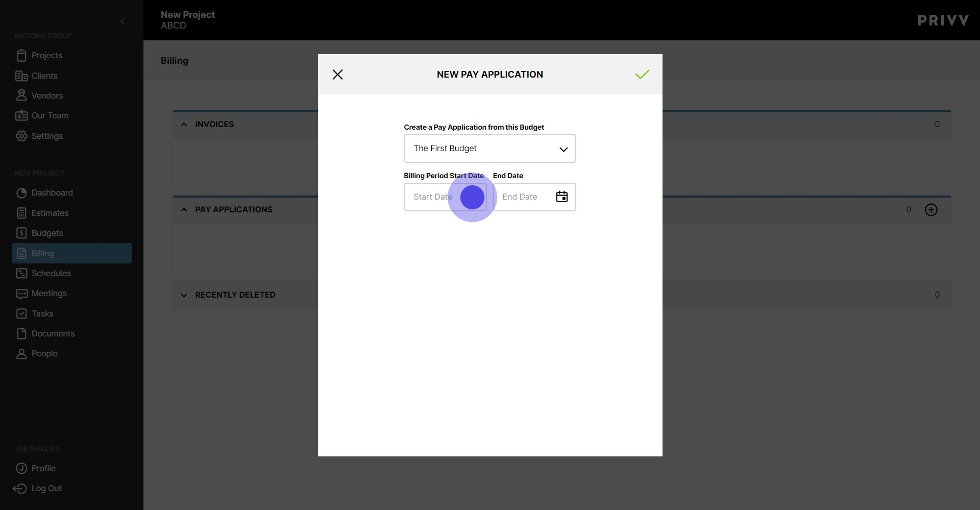Click the Budgets dollar icon
980x510 pixels.
point(21,233)
